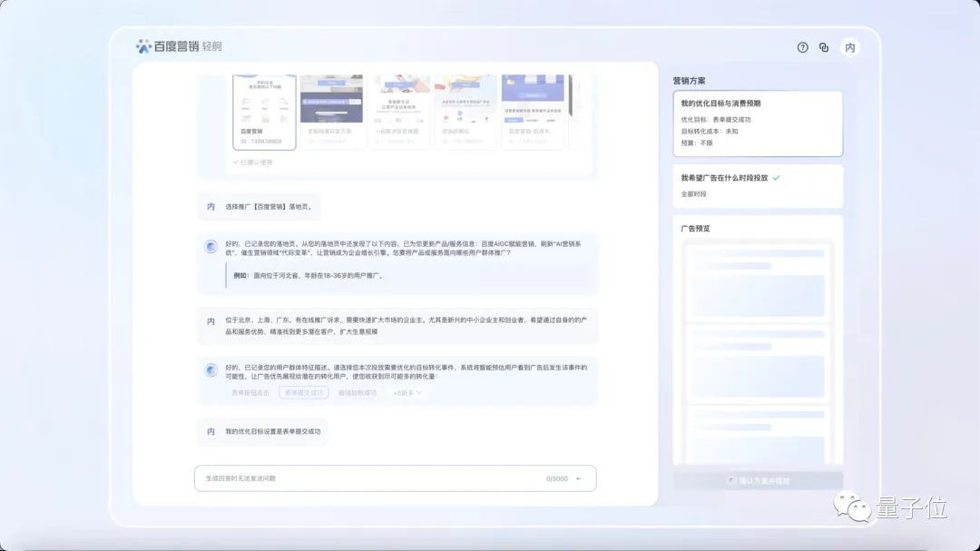Click the 已确认使用 confirmation label
This screenshot has width=980, height=551.
click(x=253, y=162)
